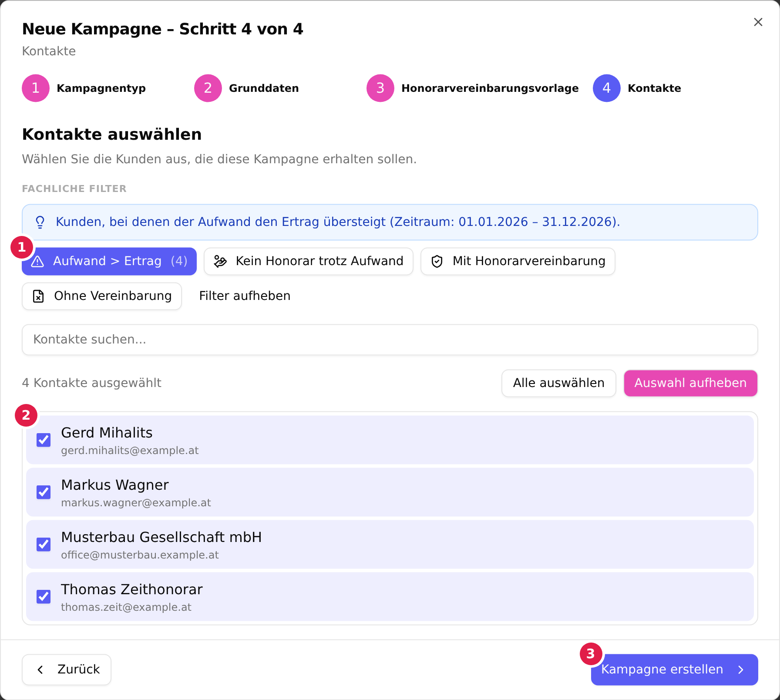Screen dimensions: 780x700
Task: Enable Kein Honorar trotz Aufwand filter
Action: [309, 261]
